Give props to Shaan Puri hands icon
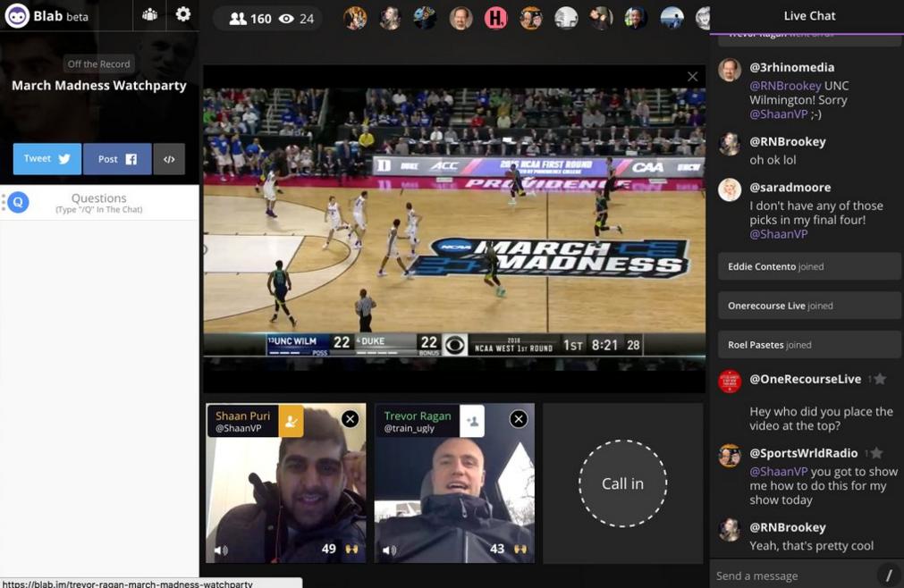Screen dimensions: 904x588 351,549
